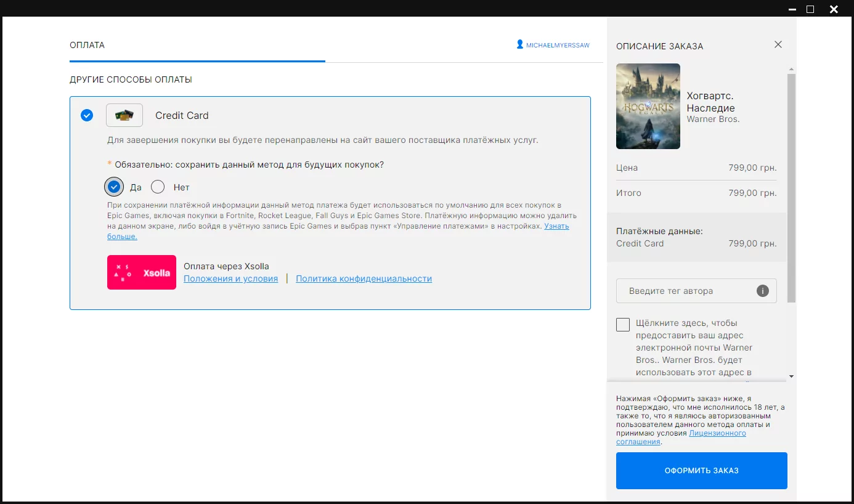Click the 'Цена' price row label
The height and width of the screenshot is (504, 854).
tap(627, 168)
